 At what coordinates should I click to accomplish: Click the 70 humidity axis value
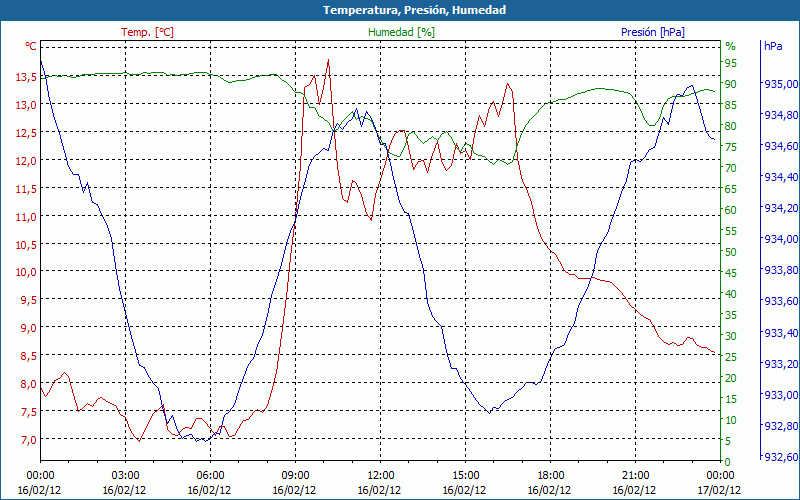click(731, 168)
